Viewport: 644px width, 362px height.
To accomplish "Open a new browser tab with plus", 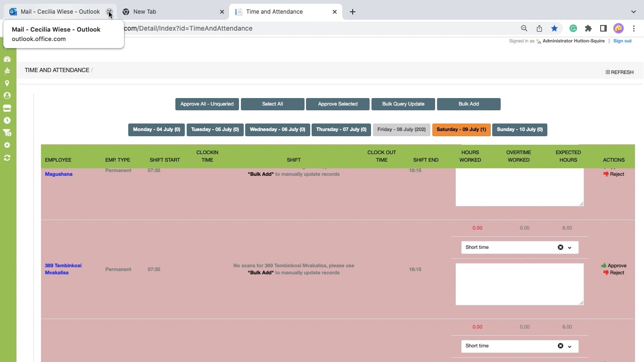I will point(353,12).
